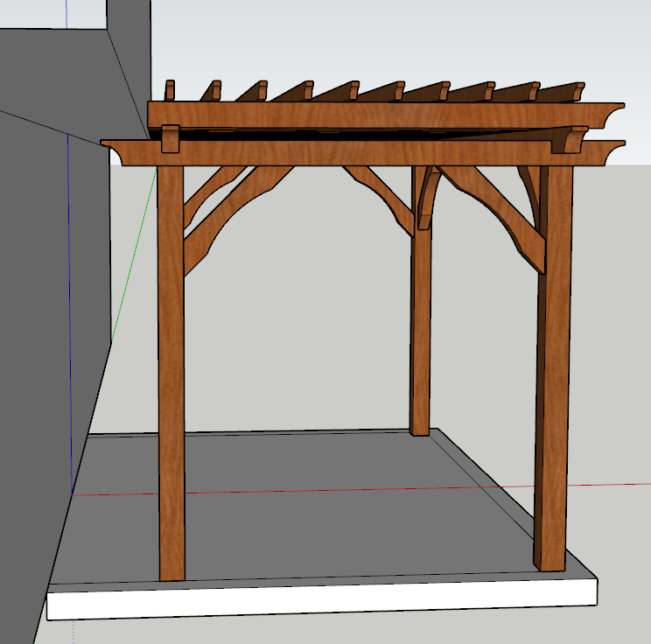Image resolution: width=651 pixels, height=644 pixels.
Task: Select the front-left pergola post
Action: (x=171, y=374)
